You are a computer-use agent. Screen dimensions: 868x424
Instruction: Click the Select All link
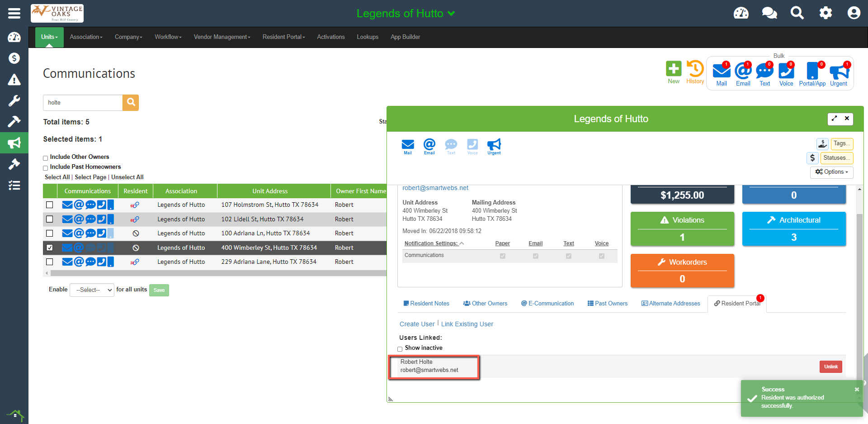click(57, 177)
